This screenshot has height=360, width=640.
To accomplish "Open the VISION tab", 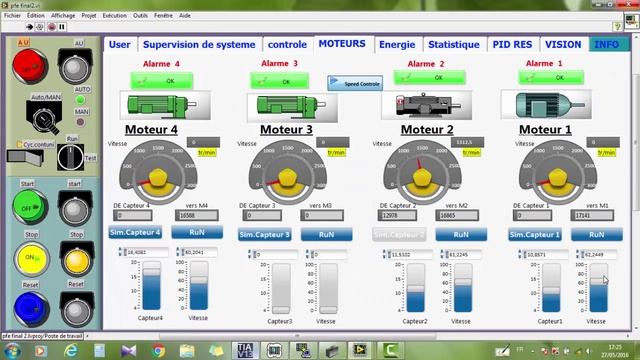I will [x=563, y=44].
